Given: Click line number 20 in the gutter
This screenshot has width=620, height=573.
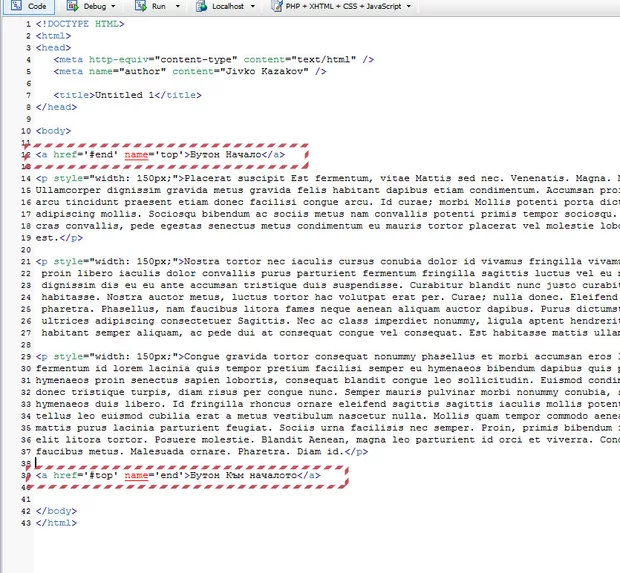Looking at the screenshot, I should tap(26, 250).
